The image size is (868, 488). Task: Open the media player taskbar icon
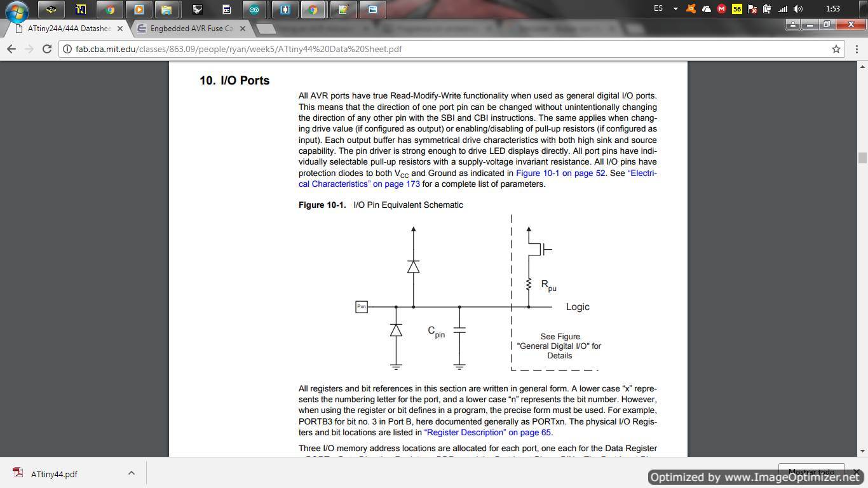pos(139,9)
